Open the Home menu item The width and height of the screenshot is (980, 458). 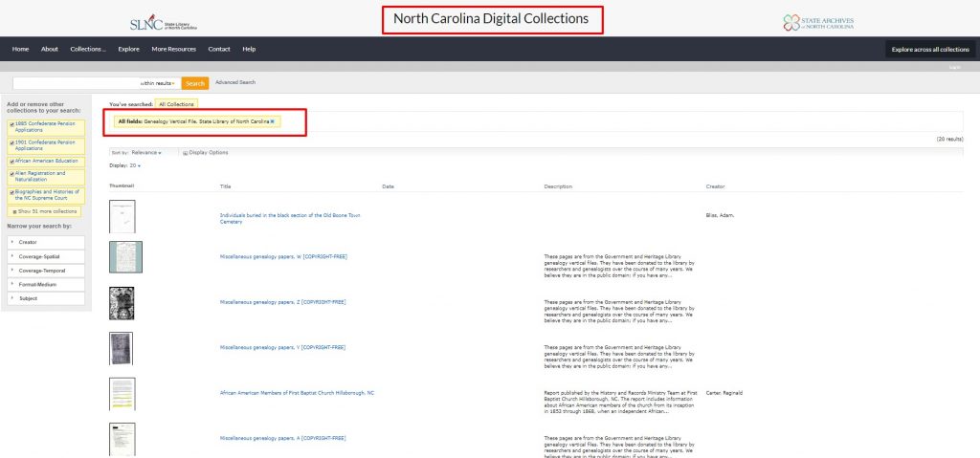pyautogui.click(x=21, y=49)
